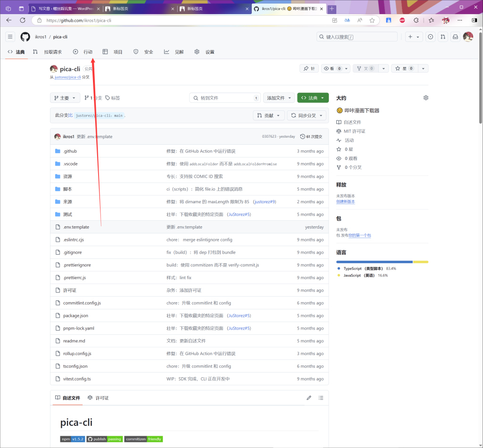Switch to the 行动 (Actions) tab
The height and width of the screenshot is (448, 483).
click(83, 52)
